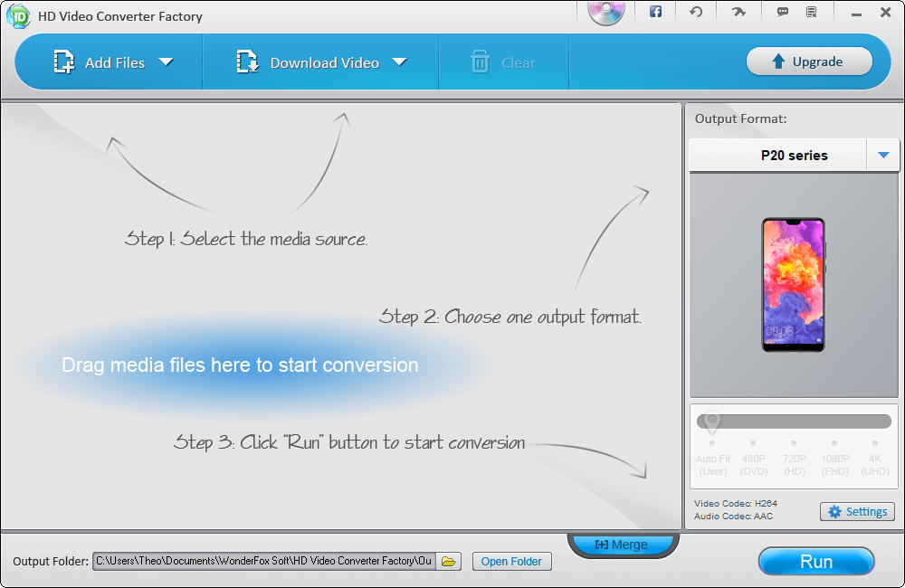Click the blue arrow beside P20 series
Screen dimensions: 905x588
coord(883,155)
